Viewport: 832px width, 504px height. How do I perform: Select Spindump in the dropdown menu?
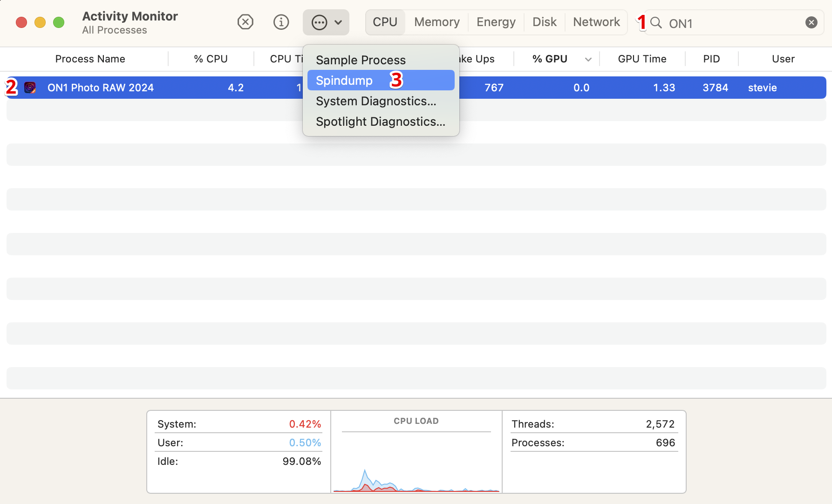pyautogui.click(x=381, y=80)
